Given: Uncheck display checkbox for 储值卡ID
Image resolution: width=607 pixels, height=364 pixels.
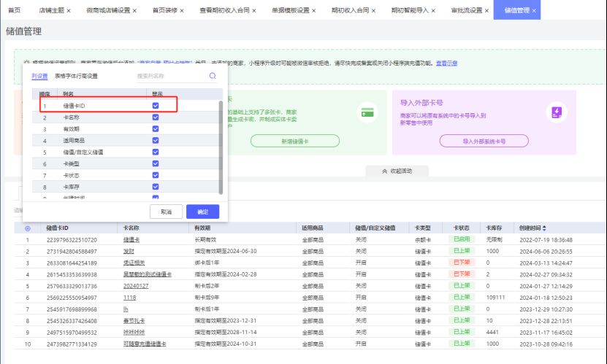Looking at the screenshot, I should 155,106.
